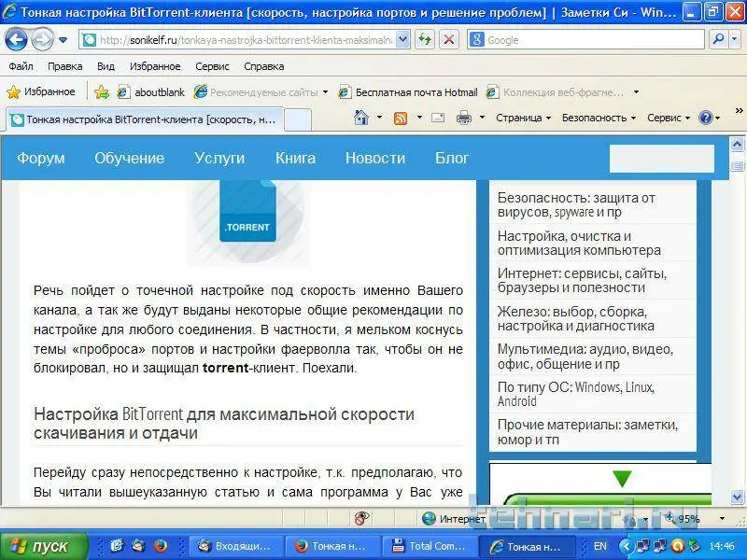747x560 pixels.
Task: Expand the Home button dropdown arrow
Action: pos(380,118)
